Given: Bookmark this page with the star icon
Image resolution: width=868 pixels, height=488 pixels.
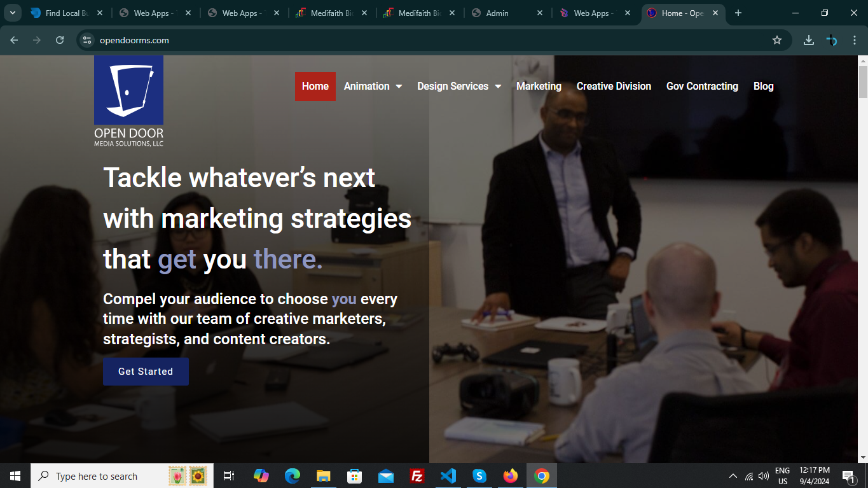Looking at the screenshot, I should [x=776, y=40].
